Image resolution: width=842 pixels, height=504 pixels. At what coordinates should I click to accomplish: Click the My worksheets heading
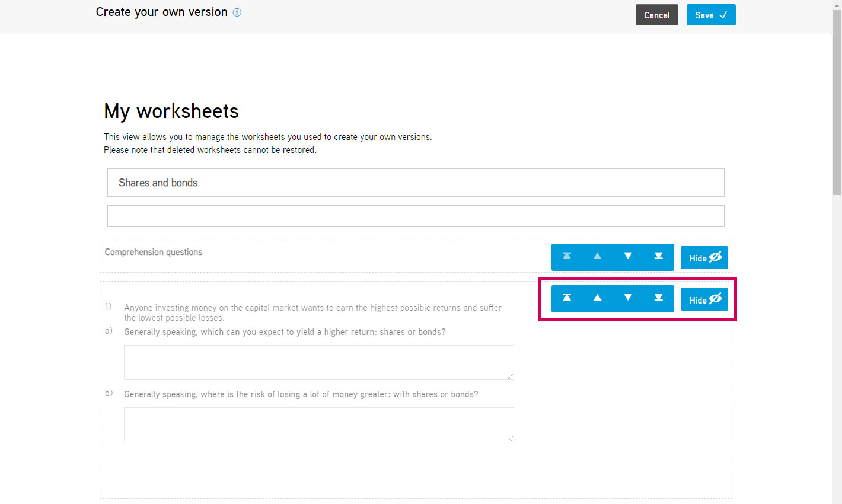(171, 111)
